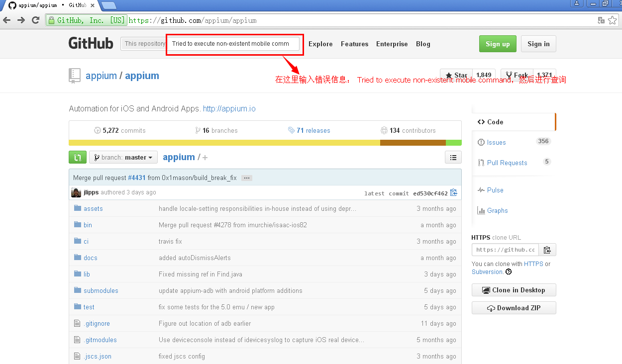Copy the clone URL with clipboard icon
This screenshot has height=364, width=622.
point(547,250)
